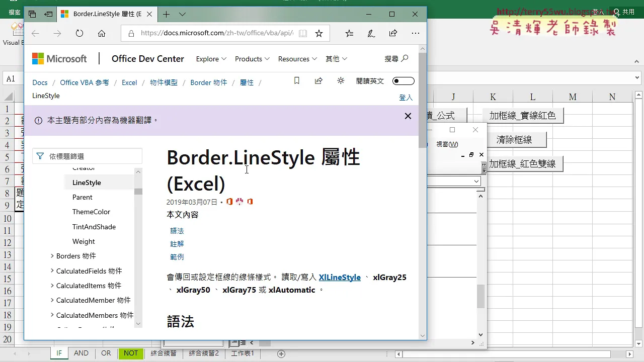
Task: Expand the CalculatedMembers 物件 tree node
Action: (52, 315)
